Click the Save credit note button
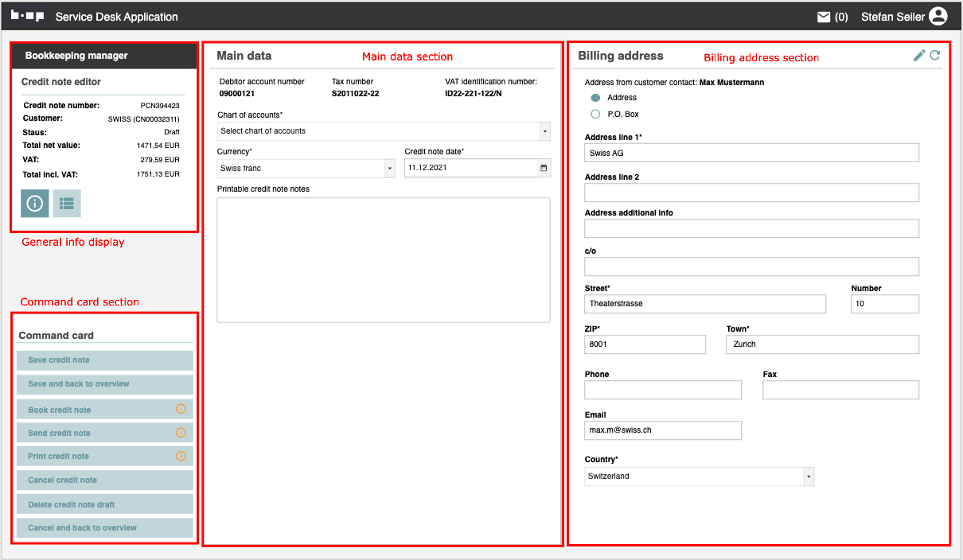 coord(104,360)
